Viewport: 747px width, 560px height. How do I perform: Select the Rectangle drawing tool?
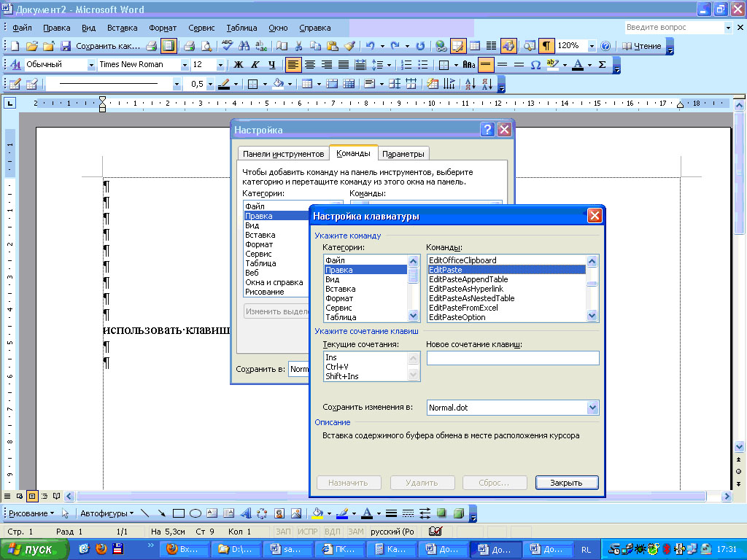[178, 513]
